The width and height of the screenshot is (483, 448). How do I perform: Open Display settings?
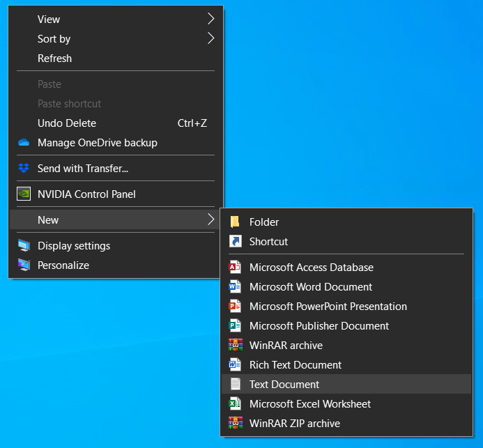(x=74, y=246)
